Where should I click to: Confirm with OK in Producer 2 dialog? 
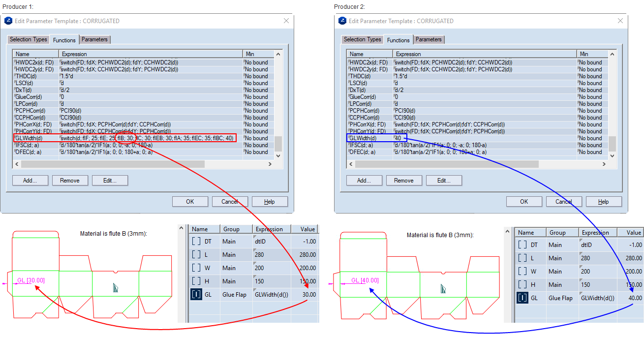[524, 202]
